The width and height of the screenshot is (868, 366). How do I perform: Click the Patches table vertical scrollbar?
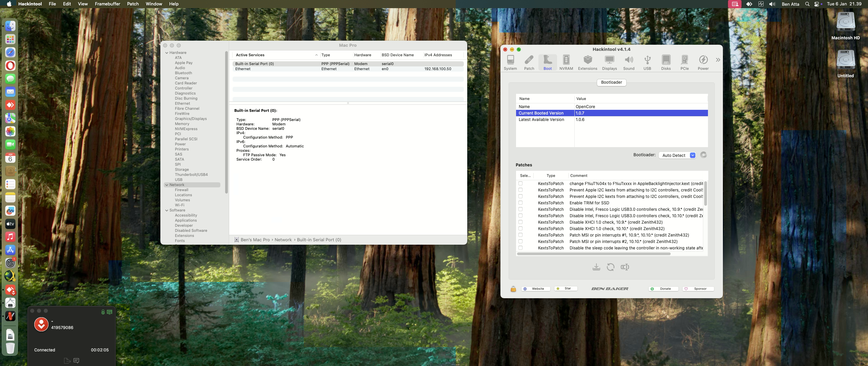tap(706, 194)
